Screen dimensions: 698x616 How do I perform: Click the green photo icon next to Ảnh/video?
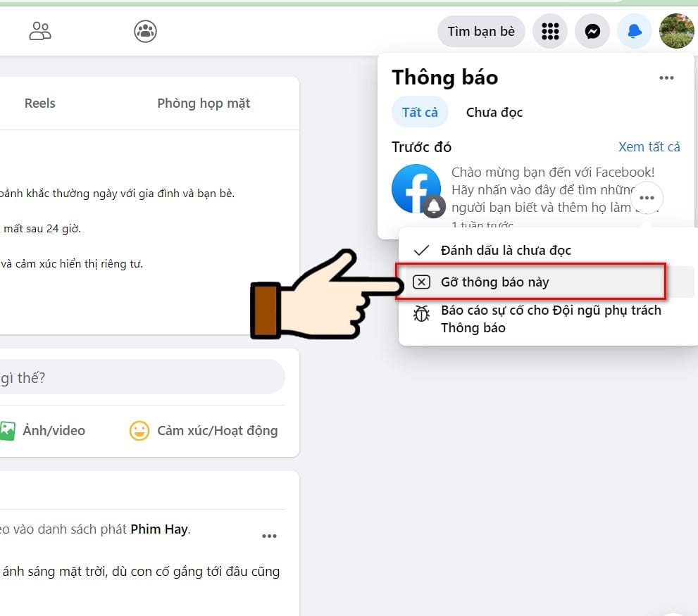[8, 430]
